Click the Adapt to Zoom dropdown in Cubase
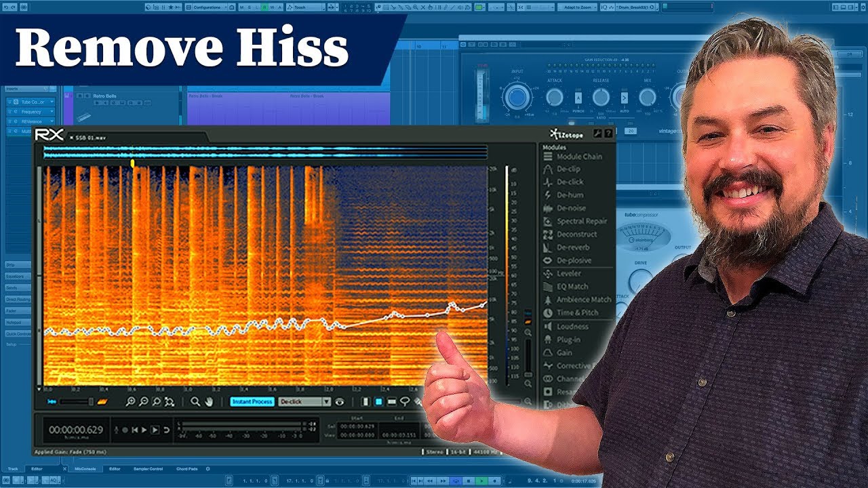The width and height of the screenshot is (868, 488). coord(576,7)
